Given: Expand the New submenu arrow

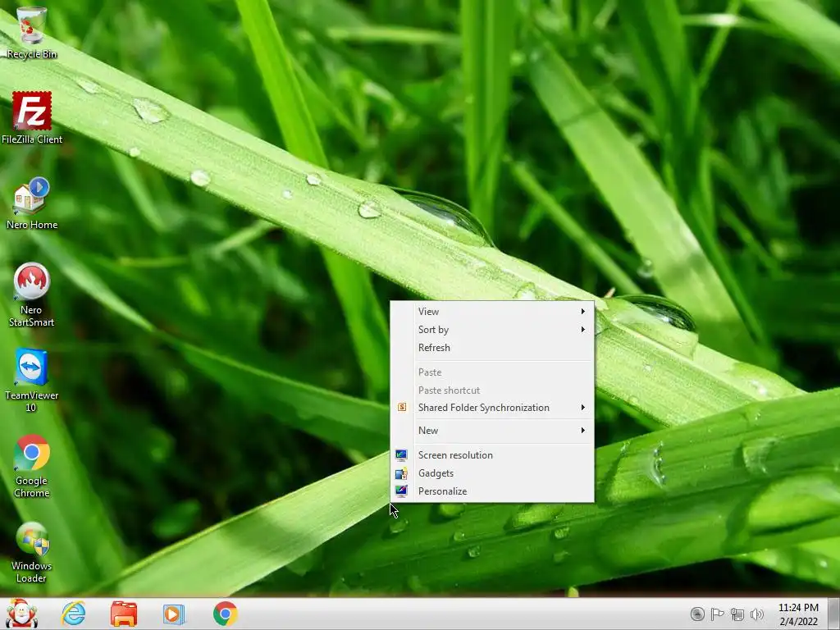Looking at the screenshot, I should point(583,430).
